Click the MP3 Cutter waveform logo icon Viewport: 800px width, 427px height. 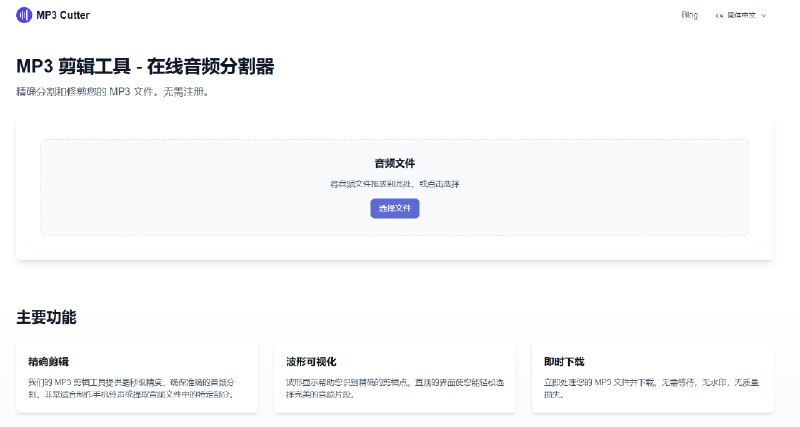24,15
